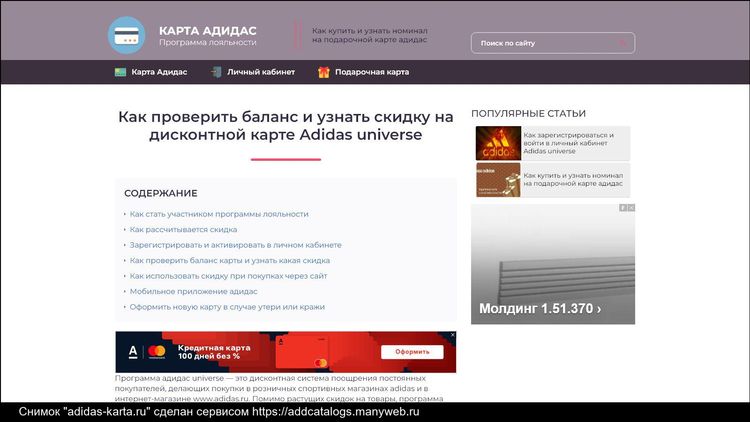Jump to Как рассчитывается скидка
Screen dimensions: 750x422
(x=183, y=230)
